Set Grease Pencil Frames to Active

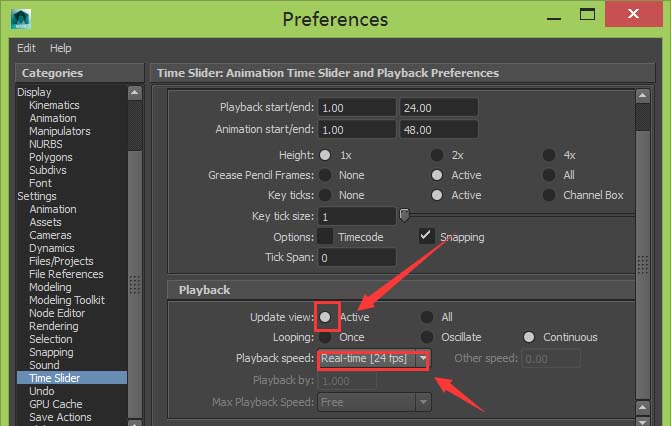pyautogui.click(x=437, y=175)
